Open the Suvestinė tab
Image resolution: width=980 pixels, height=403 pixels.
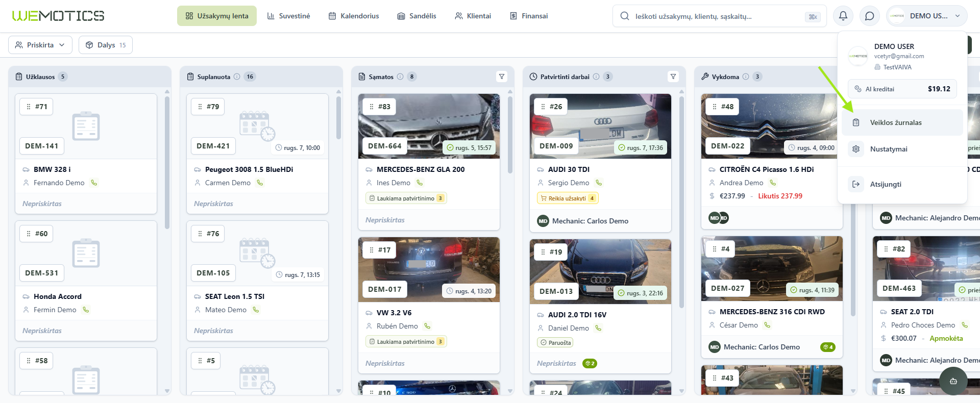pyautogui.click(x=288, y=16)
